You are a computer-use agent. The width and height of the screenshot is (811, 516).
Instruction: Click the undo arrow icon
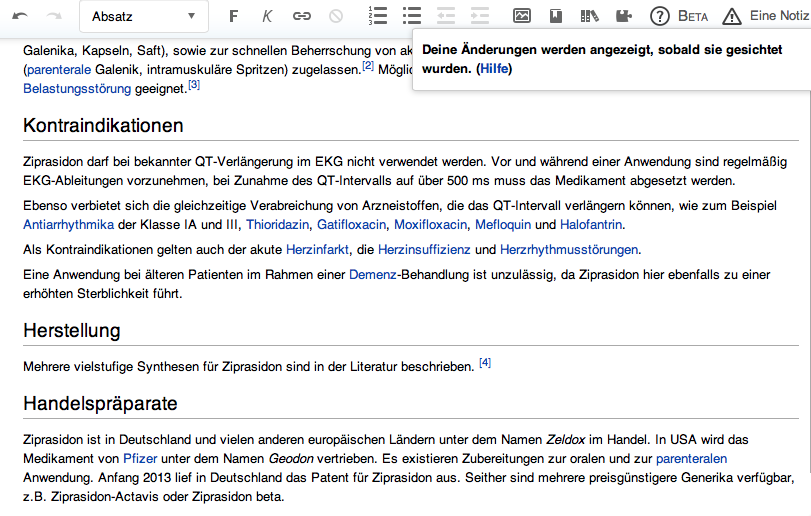coord(21,17)
